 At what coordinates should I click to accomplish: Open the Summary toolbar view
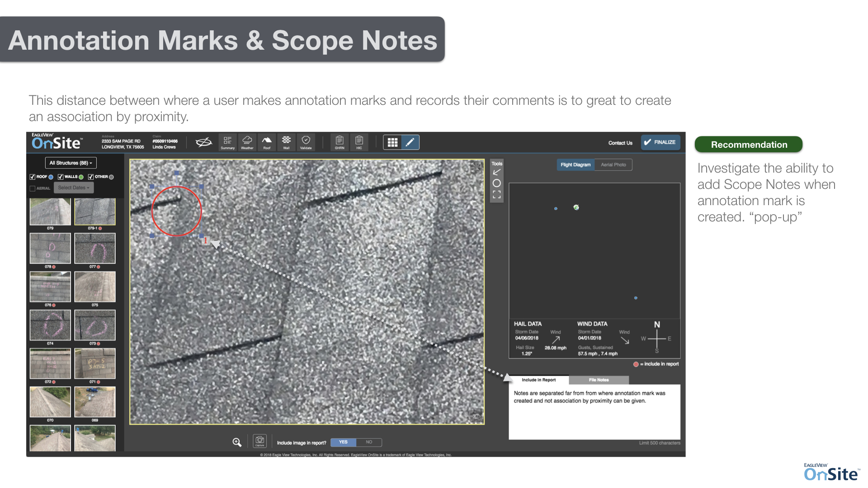tap(227, 142)
